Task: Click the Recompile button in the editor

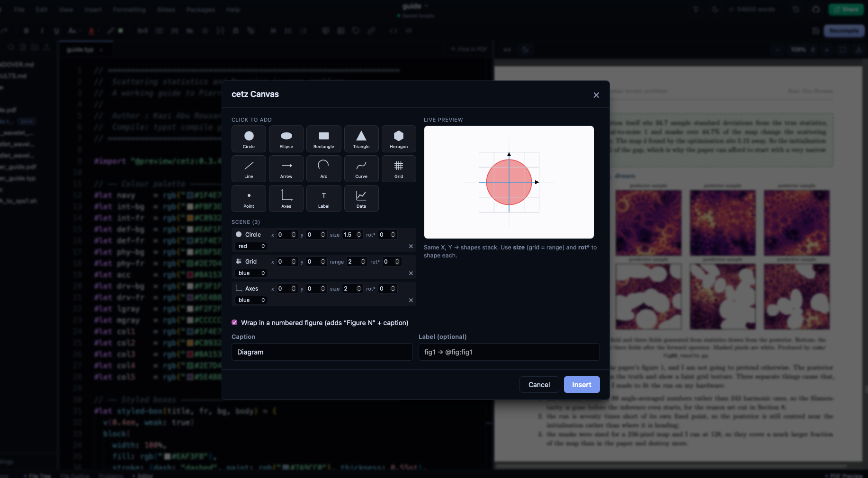Action: coord(844,31)
